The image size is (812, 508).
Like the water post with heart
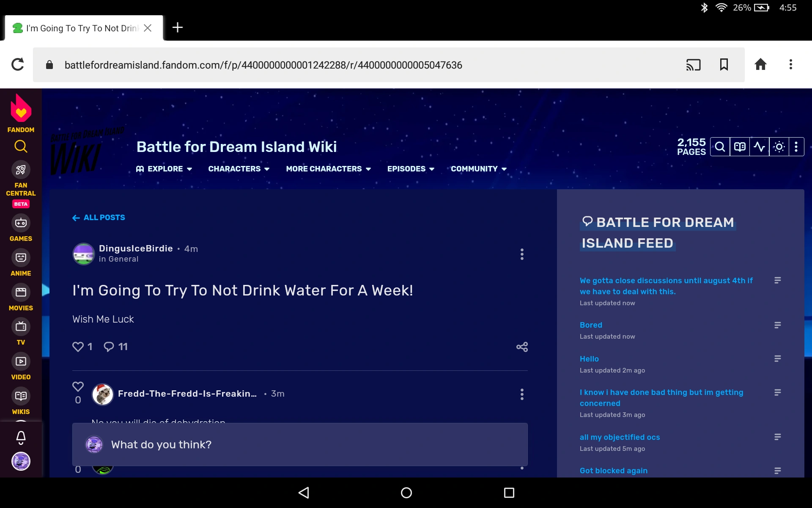click(78, 347)
